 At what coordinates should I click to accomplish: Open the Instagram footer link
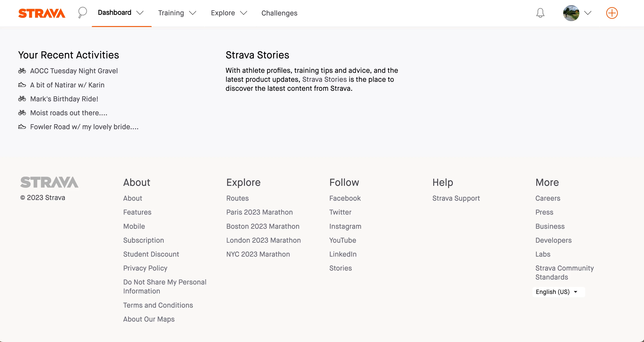click(x=345, y=226)
